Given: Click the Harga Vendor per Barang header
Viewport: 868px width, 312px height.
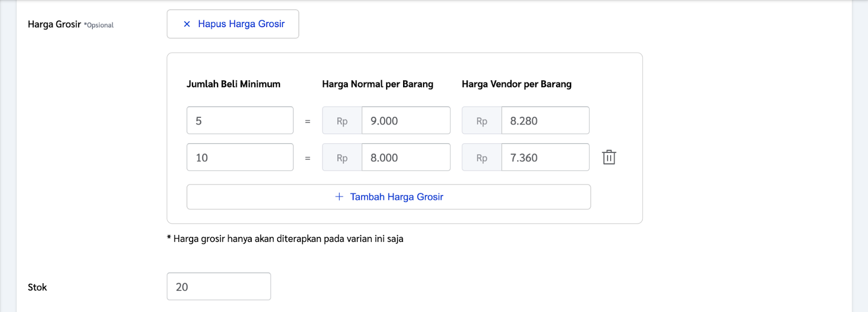Looking at the screenshot, I should [516, 84].
